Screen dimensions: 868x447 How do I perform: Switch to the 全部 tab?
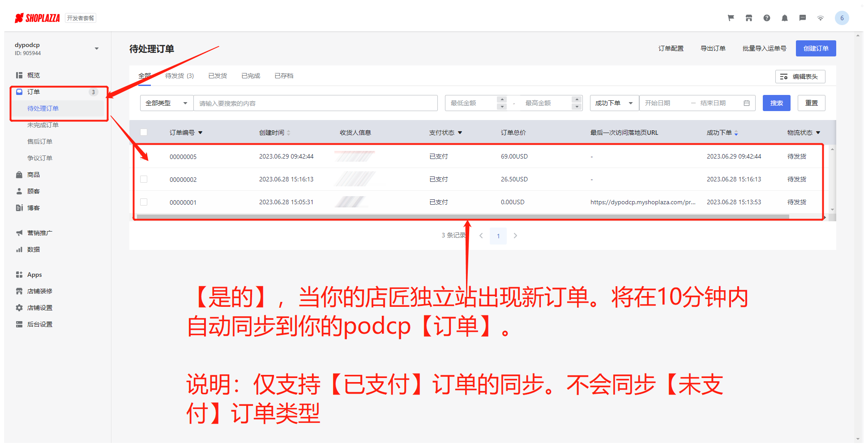click(x=144, y=76)
